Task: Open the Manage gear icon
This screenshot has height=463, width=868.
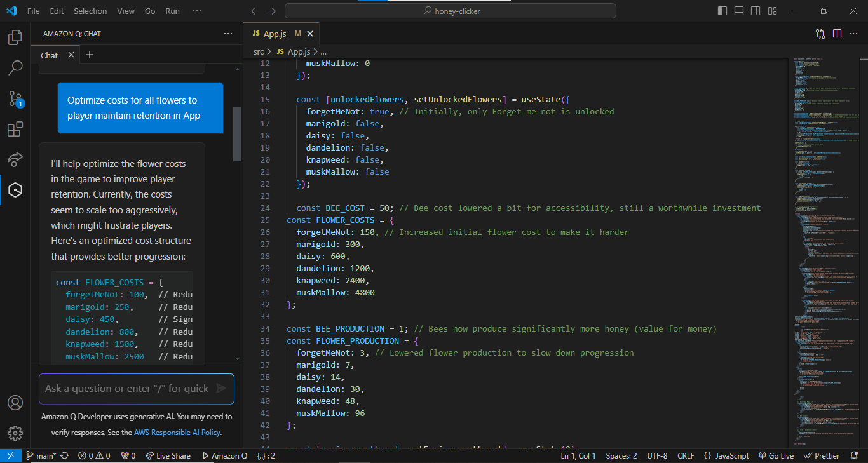Action: tap(15, 433)
